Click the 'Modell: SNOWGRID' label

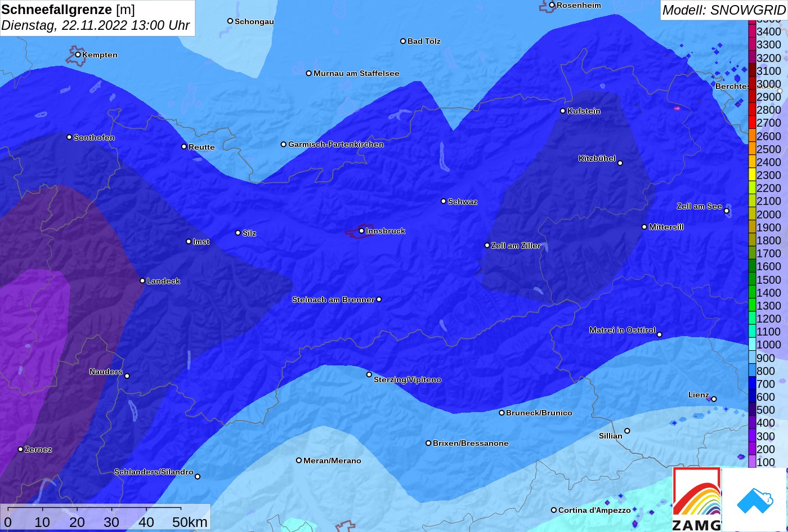pyautogui.click(x=724, y=10)
